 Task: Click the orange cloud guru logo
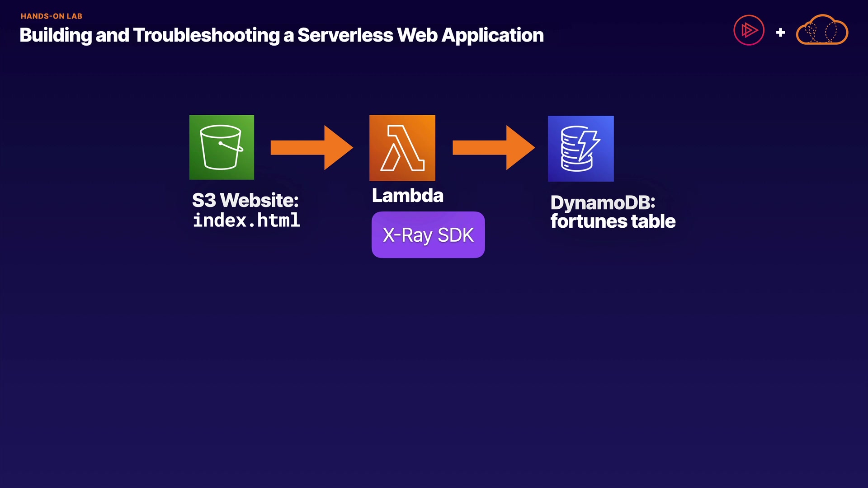pos(821,30)
